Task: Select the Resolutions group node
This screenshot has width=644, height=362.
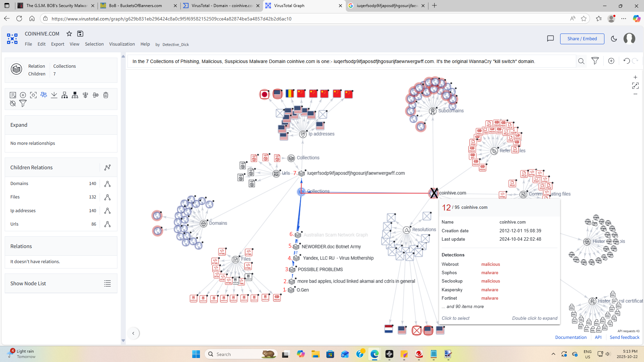Action: point(407,230)
